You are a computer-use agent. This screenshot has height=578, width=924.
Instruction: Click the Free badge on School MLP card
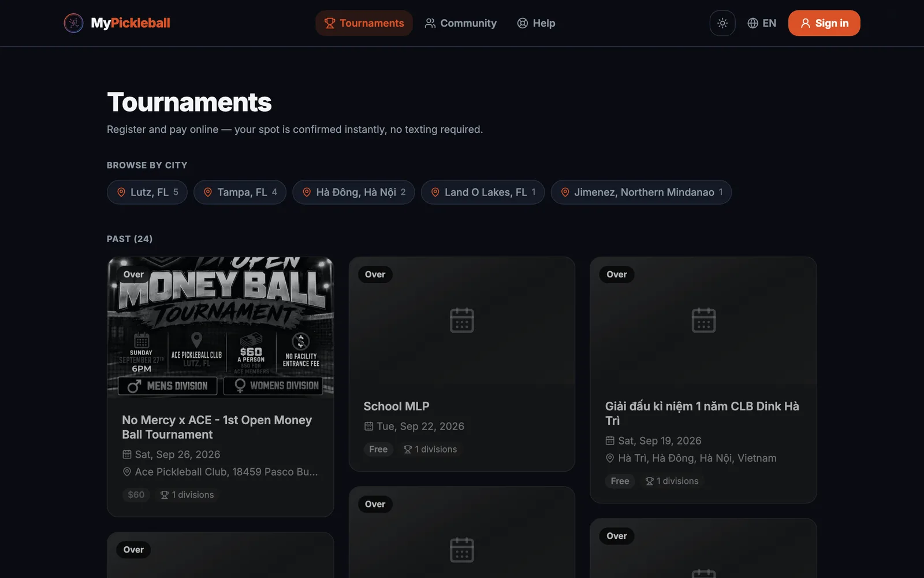378,449
